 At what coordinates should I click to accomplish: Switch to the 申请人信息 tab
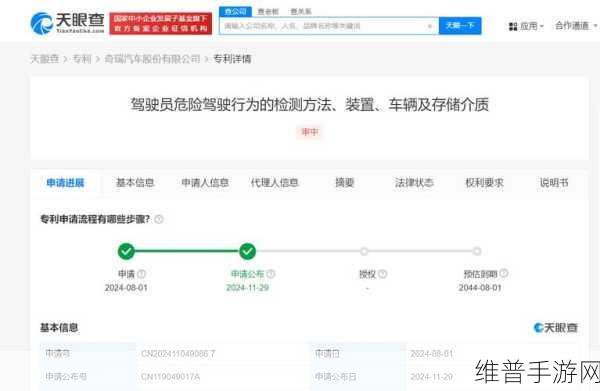pos(205,183)
